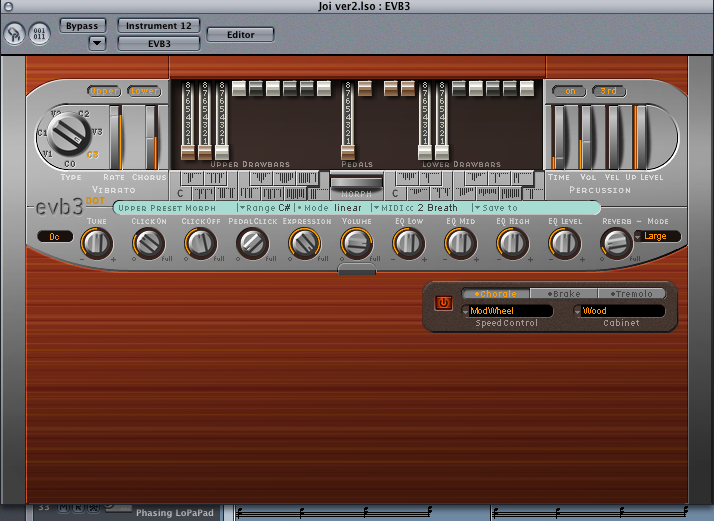714x521 pixels.
Task: Click the lower preset C key
Action: (x=395, y=194)
